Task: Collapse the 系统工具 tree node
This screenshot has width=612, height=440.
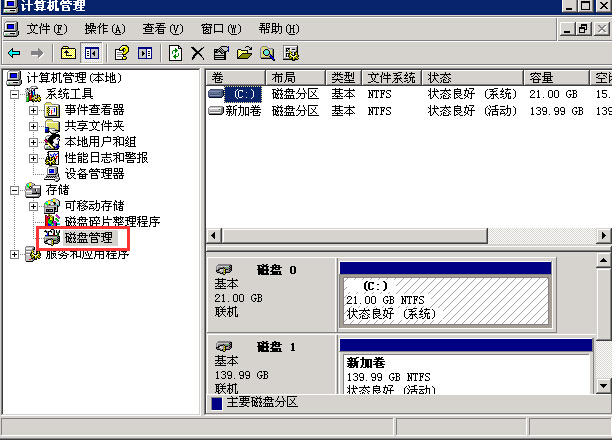Action: [15, 94]
